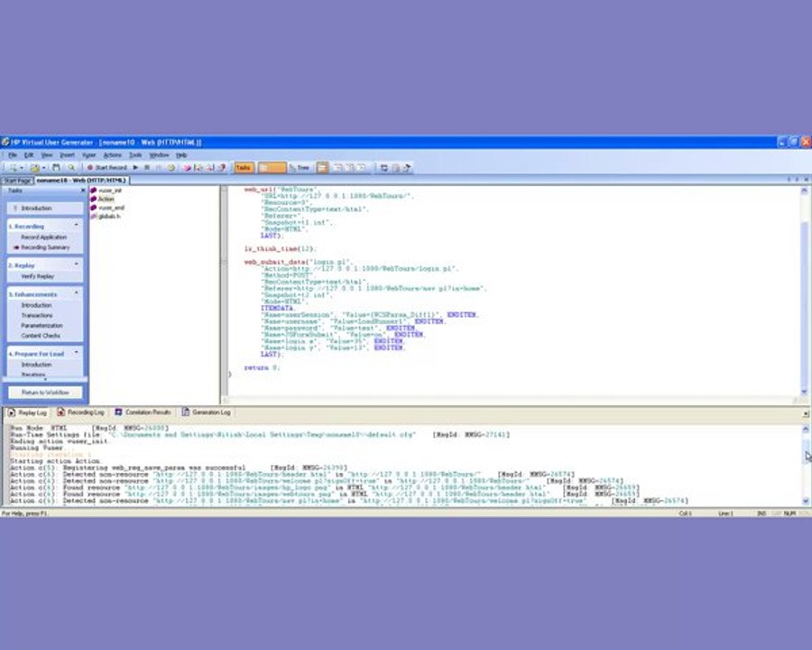Click the round yellow icon after Pause

point(171,167)
